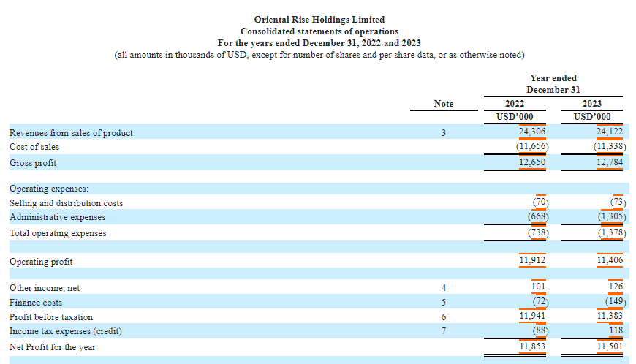636x364 pixels.
Task: Click 'Income tax expenses (credit)' label
Action: point(66,331)
